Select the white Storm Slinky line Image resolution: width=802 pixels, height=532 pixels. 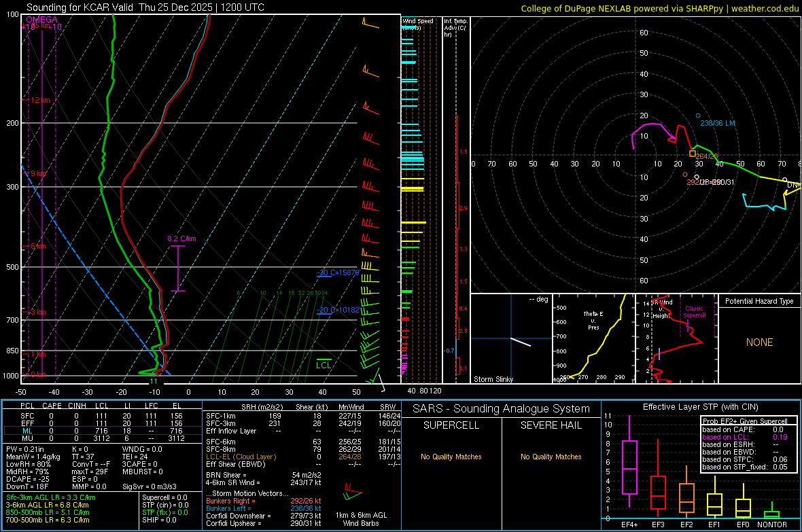point(521,342)
